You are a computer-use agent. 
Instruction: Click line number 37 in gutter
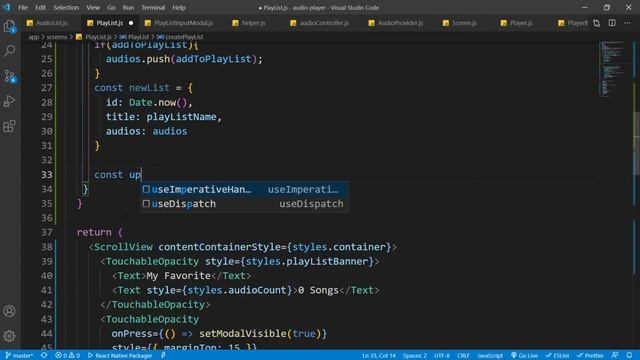point(47,233)
